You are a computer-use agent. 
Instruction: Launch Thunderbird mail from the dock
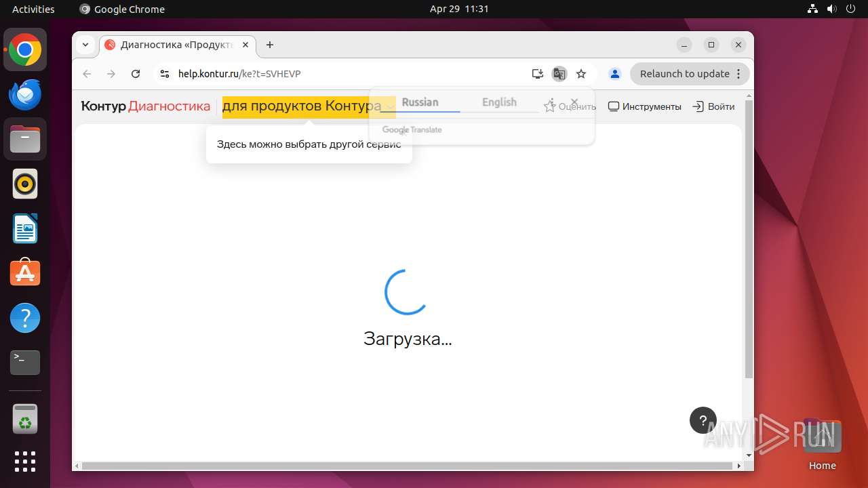click(x=25, y=94)
